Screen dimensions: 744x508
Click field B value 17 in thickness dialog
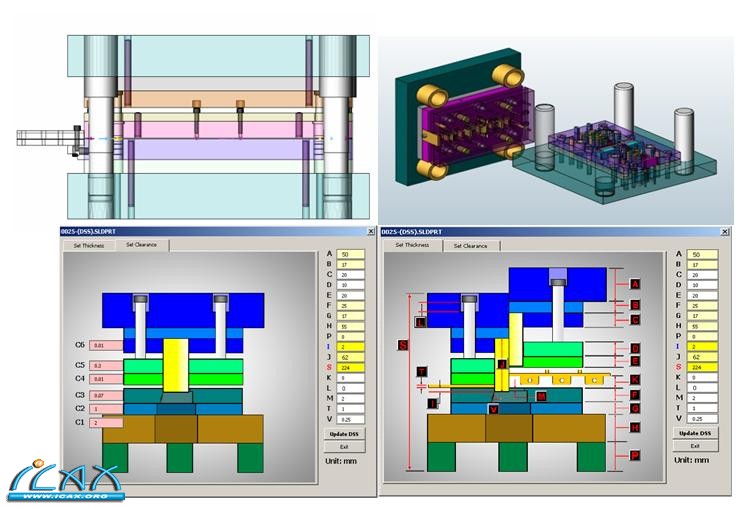pyautogui.click(x=702, y=265)
